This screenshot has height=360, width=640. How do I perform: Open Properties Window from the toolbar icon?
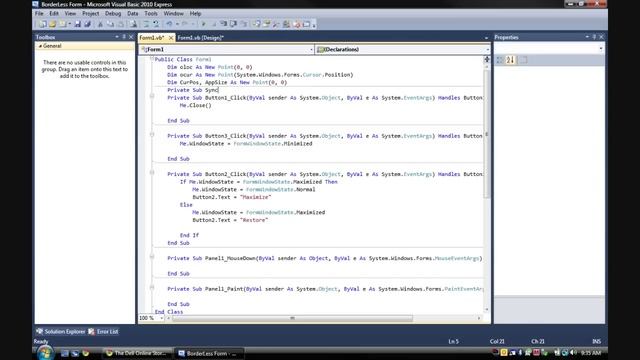[266, 24]
